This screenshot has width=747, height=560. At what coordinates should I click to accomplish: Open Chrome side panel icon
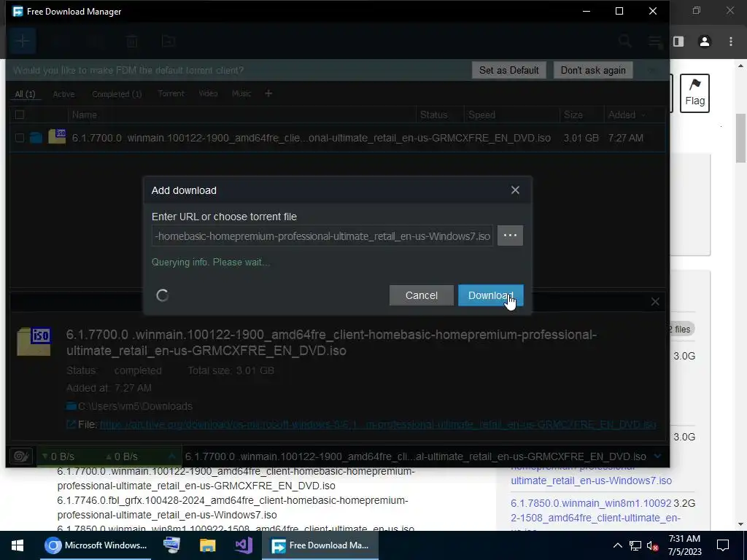click(678, 42)
